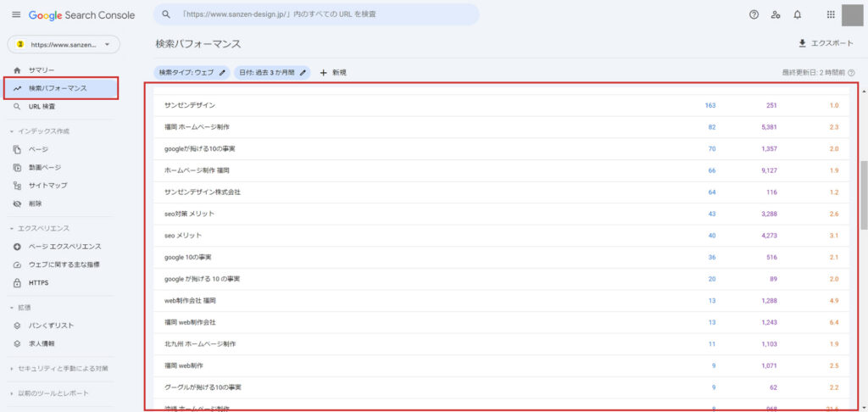The image size is (868, 412).
Task: Select the ホームページ制作 福岡 query
Action: (502, 170)
